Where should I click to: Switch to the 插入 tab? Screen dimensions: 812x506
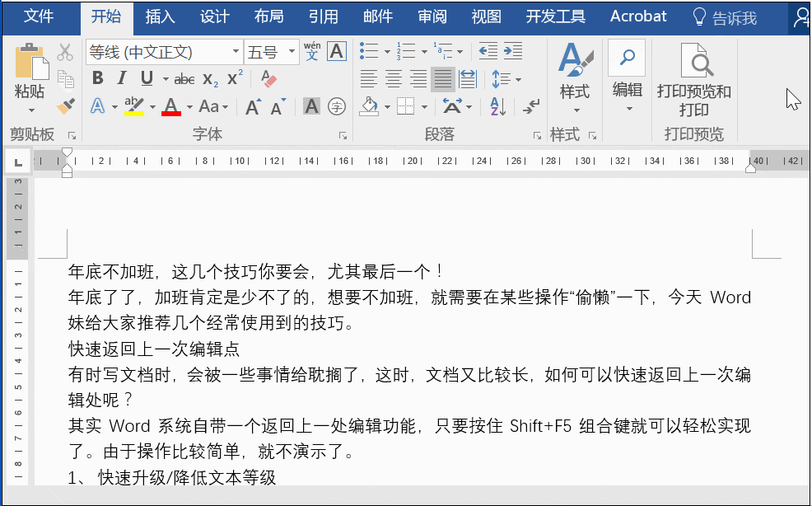coord(160,16)
